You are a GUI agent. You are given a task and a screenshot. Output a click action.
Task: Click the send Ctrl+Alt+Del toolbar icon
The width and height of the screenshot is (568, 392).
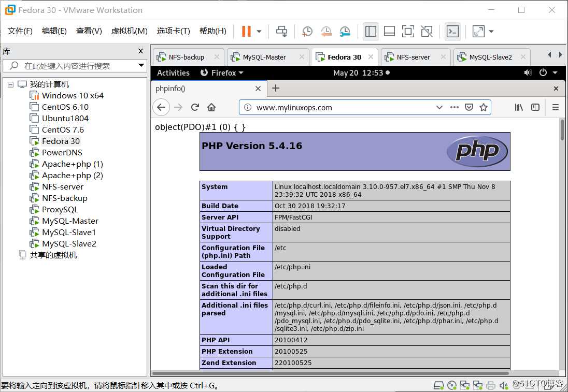point(281,31)
